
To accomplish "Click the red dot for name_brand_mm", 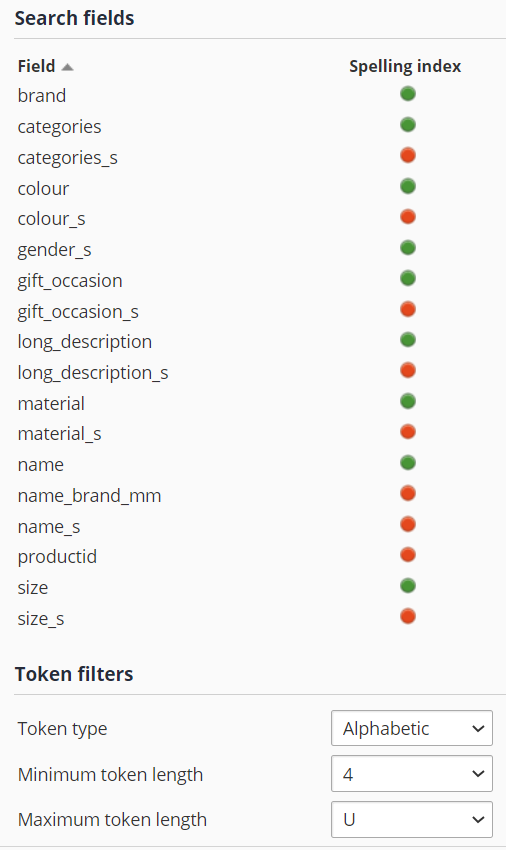I will click(408, 493).
